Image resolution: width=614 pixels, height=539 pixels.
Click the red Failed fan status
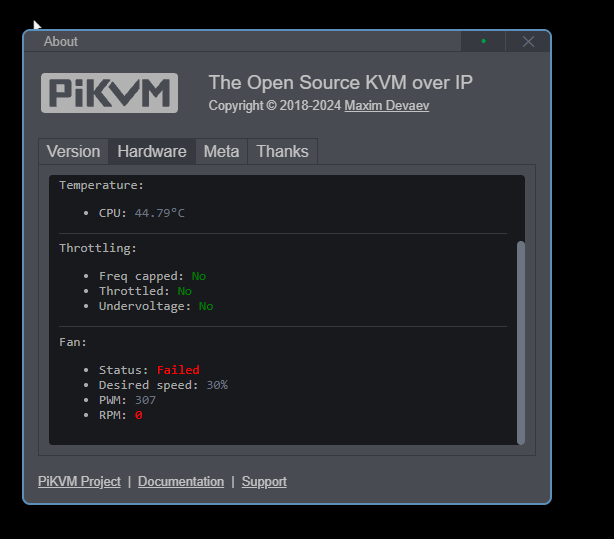[x=178, y=370]
